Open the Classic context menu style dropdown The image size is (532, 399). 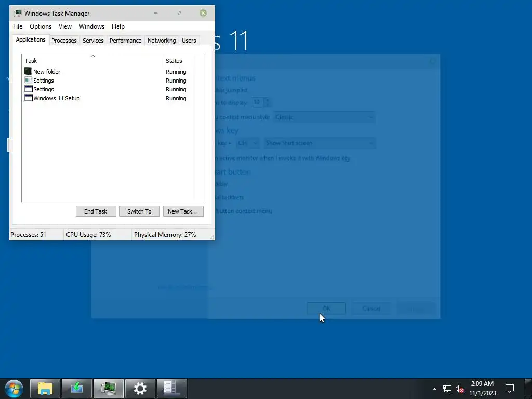(x=324, y=117)
